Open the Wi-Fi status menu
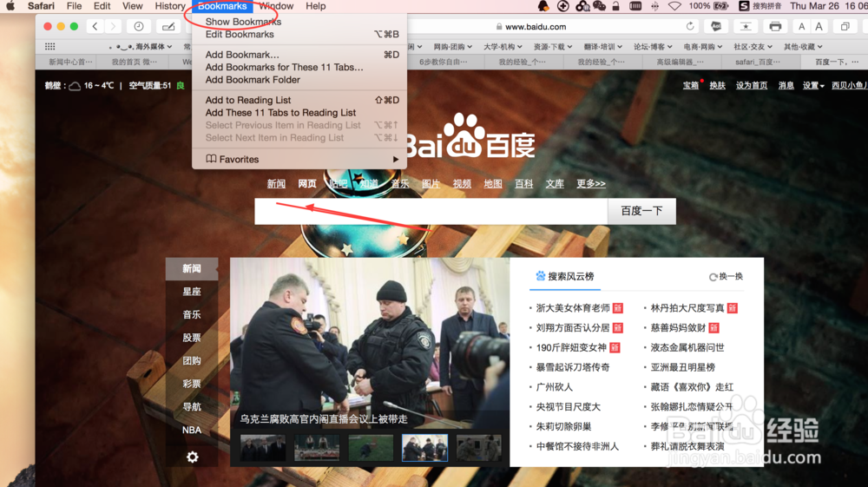The width and height of the screenshot is (868, 487). (x=674, y=6)
